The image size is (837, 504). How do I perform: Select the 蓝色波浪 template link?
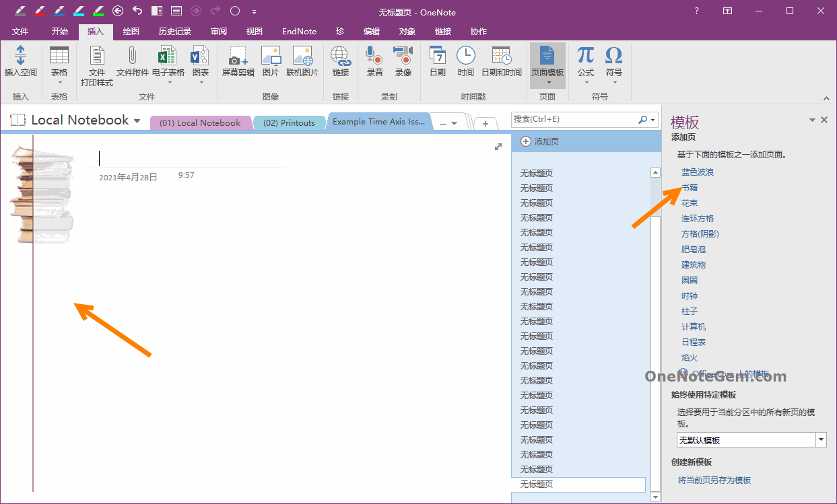pos(698,172)
